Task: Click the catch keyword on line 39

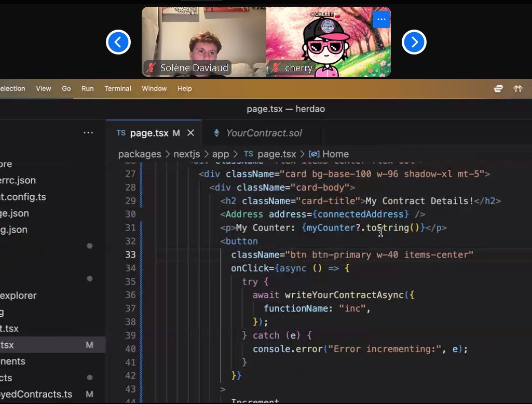Action: click(x=266, y=335)
